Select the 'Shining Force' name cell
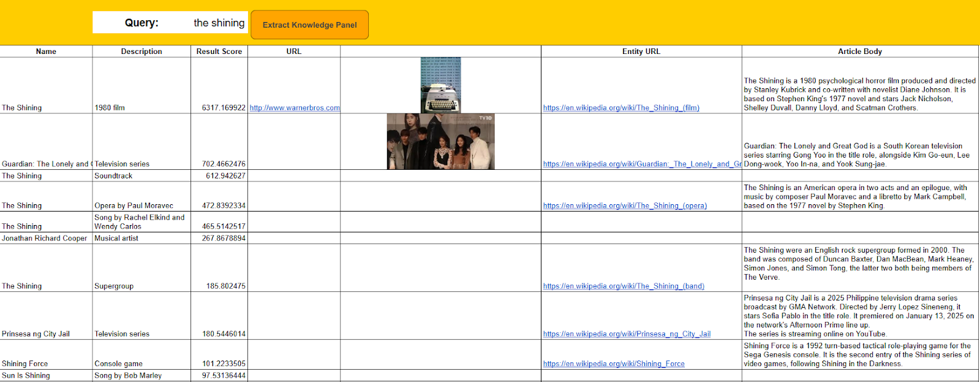Image resolution: width=980 pixels, height=382 pixels. coord(46,355)
